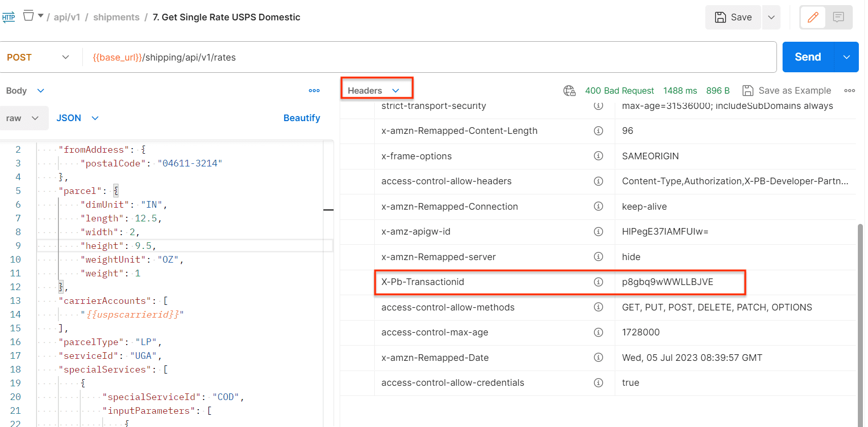Change the raw body type dropdown
868x427 pixels.
coord(23,118)
